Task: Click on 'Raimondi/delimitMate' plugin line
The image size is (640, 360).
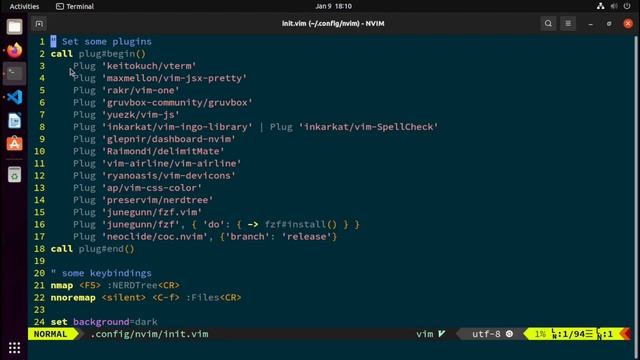Action: (149, 151)
